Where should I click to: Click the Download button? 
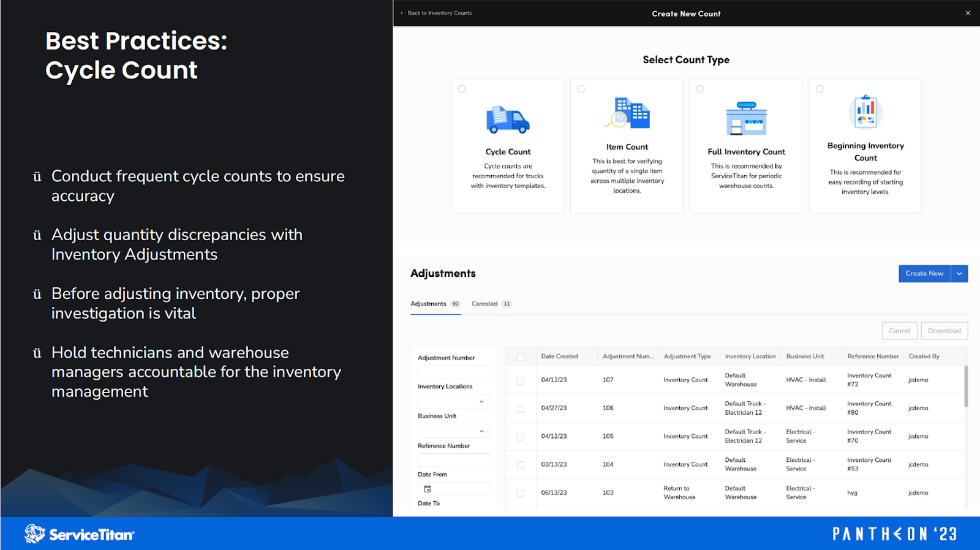944,331
